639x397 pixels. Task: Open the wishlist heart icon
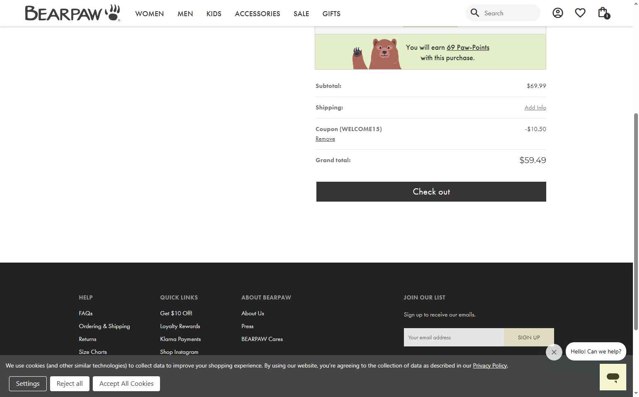(x=580, y=13)
